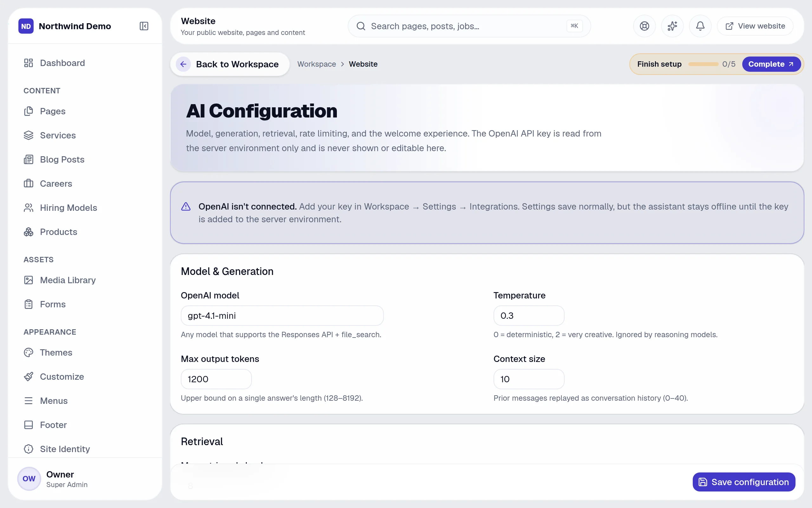Screen dimensions: 812x508
Task: Click the Footer panel icon
Action: [x=29, y=425]
